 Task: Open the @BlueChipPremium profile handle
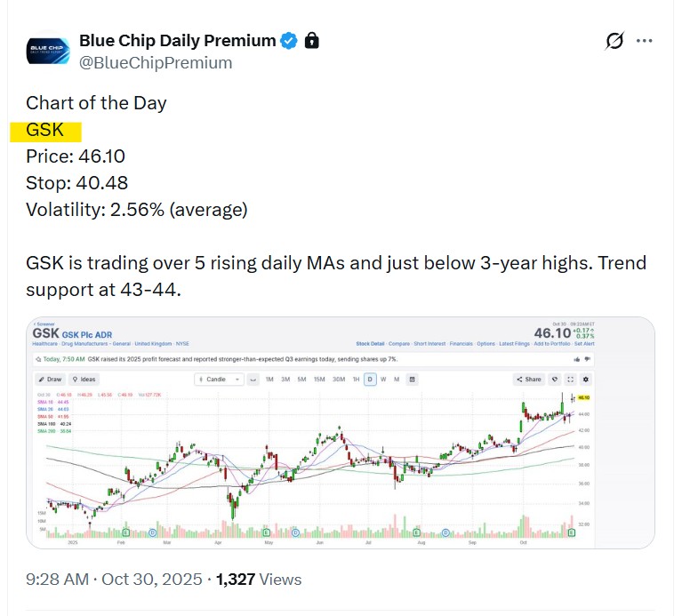[x=156, y=62]
